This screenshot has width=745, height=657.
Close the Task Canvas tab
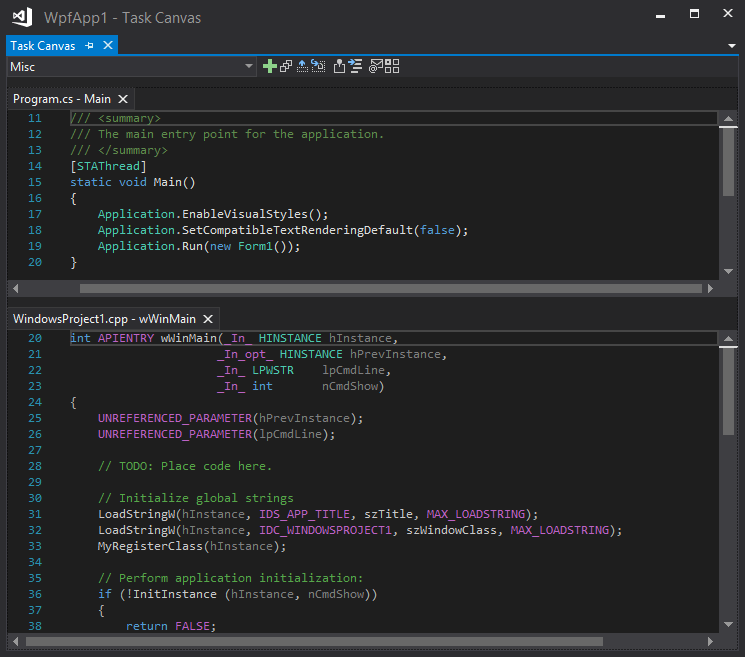click(107, 46)
